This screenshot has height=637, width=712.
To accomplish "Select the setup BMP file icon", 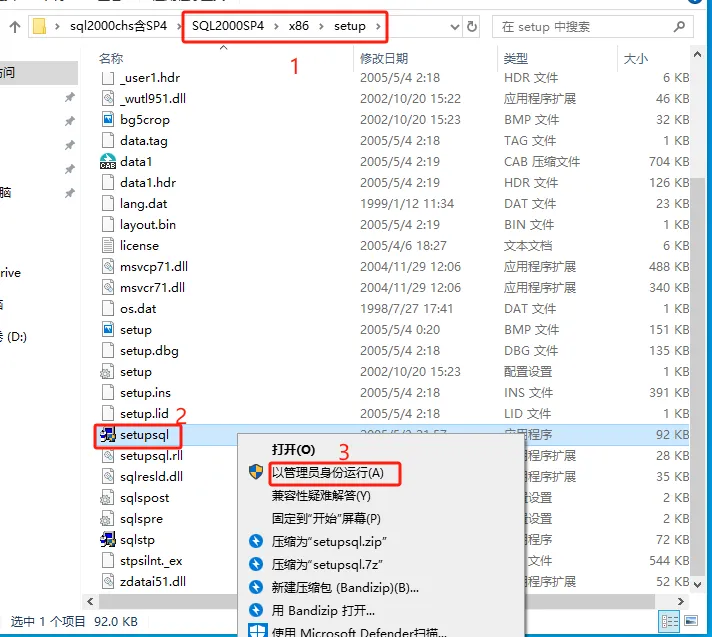I will [x=108, y=330].
